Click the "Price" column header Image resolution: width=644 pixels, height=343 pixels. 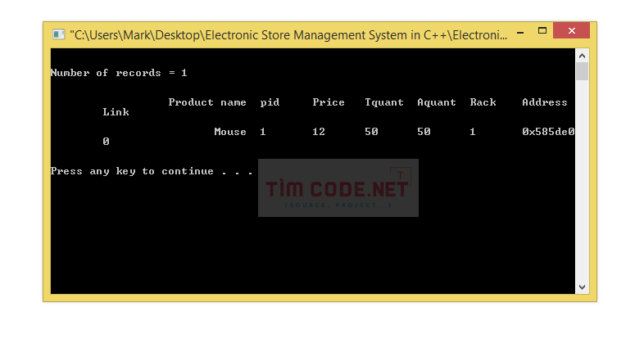tap(329, 102)
